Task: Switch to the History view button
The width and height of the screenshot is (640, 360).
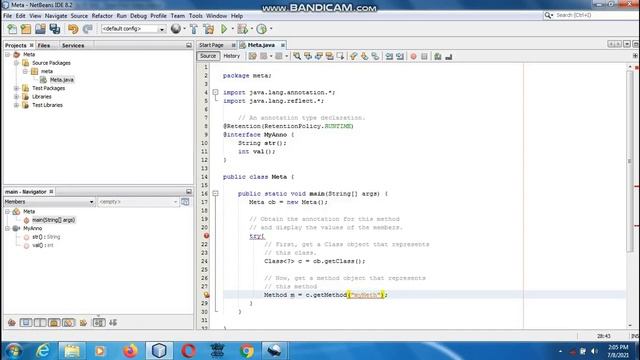Action: pos(232,56)
